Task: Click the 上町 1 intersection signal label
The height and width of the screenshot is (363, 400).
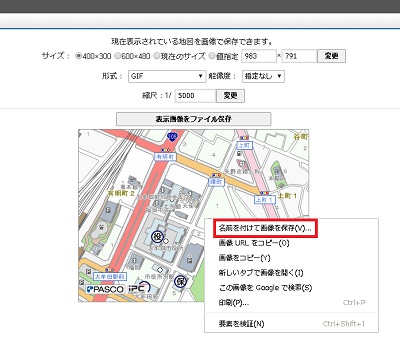Action: tap(265, 200)
